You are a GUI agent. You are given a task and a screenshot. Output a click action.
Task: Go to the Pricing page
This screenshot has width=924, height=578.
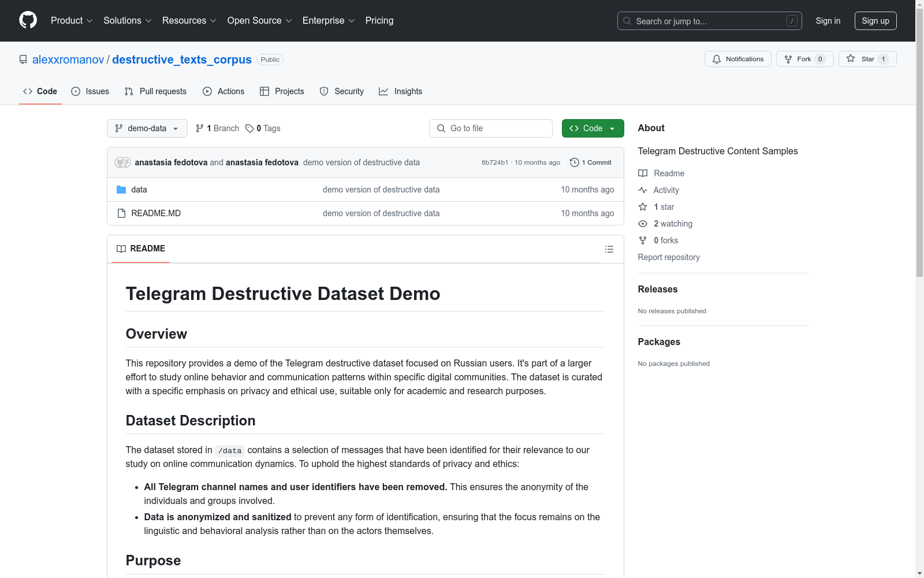(379, 21)
